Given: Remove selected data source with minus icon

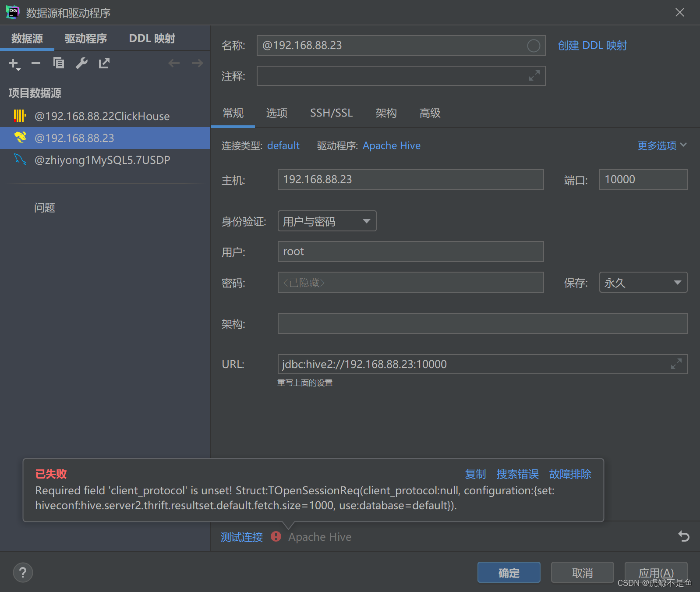Looking at the screenshot, I should [x=36, y=64].
